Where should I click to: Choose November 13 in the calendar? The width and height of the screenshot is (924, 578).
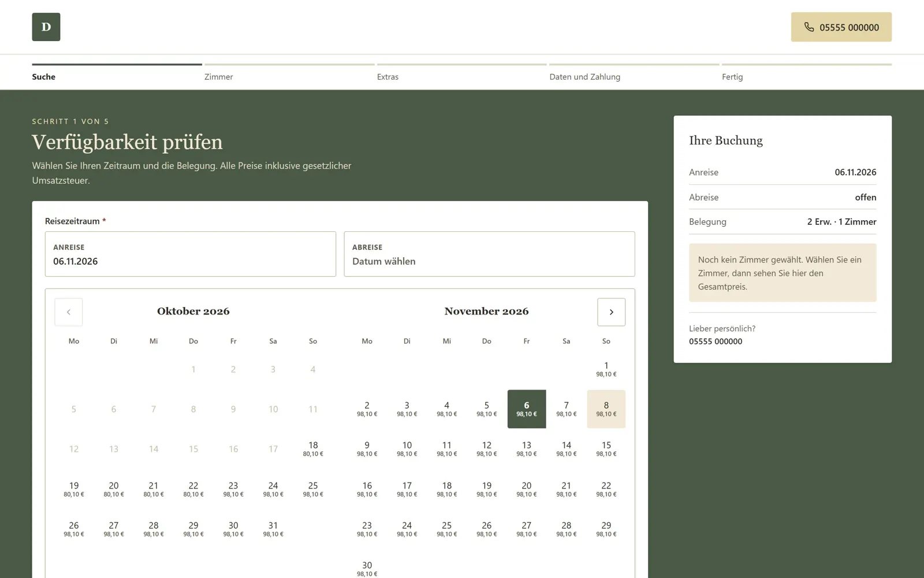click(527, 449)
